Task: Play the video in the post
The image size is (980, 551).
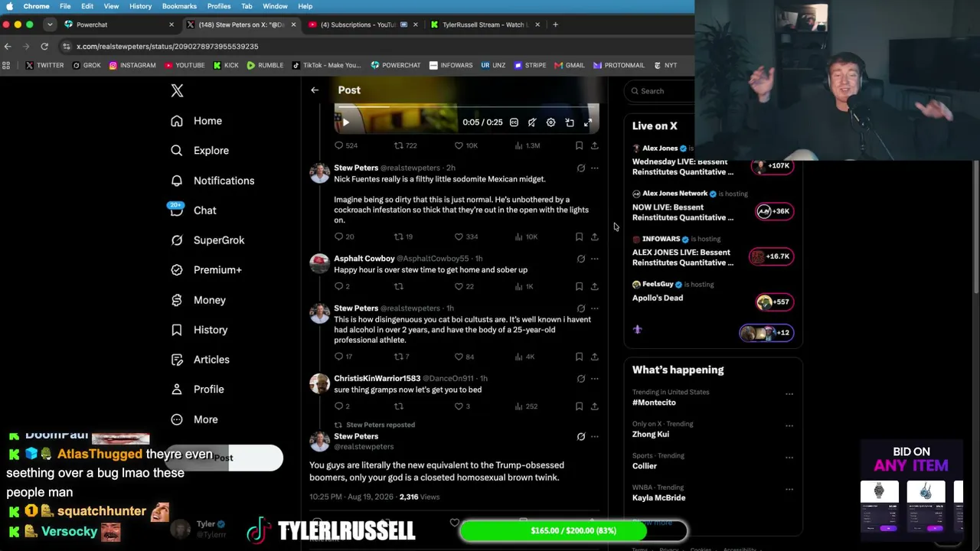Action: 345,122
